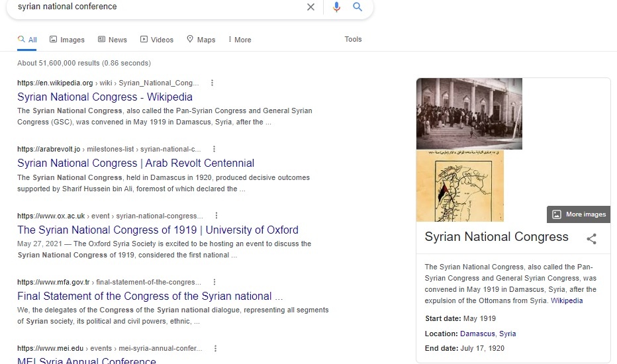The height and width of the screenshot is (364, 617).
Task: Click the search input field with query text
Action: pyautogui.click(x=158, y=7)
